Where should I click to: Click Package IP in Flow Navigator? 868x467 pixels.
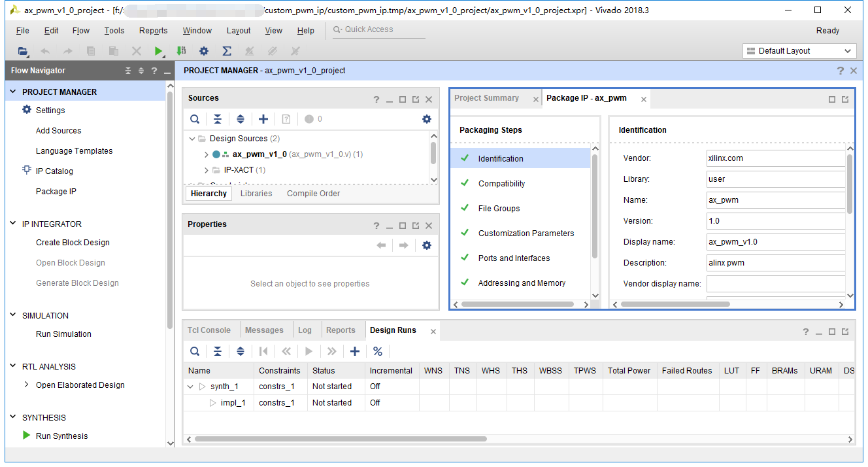56,192
